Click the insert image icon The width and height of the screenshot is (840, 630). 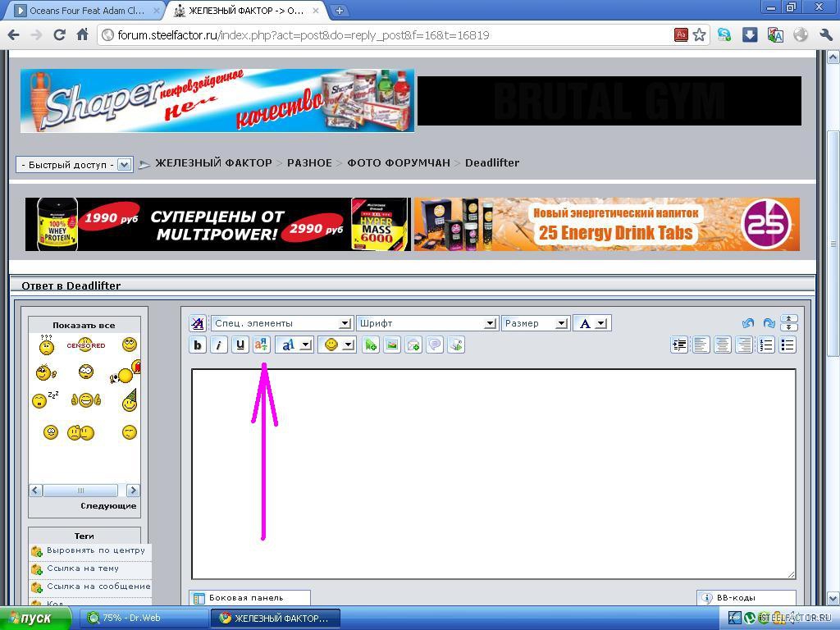[x=391, y=345]
